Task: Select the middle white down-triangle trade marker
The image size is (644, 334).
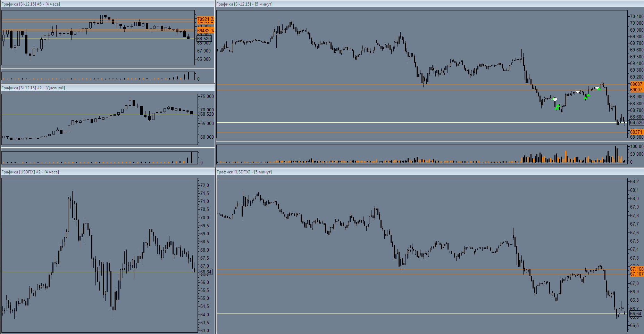Action: 578,92
